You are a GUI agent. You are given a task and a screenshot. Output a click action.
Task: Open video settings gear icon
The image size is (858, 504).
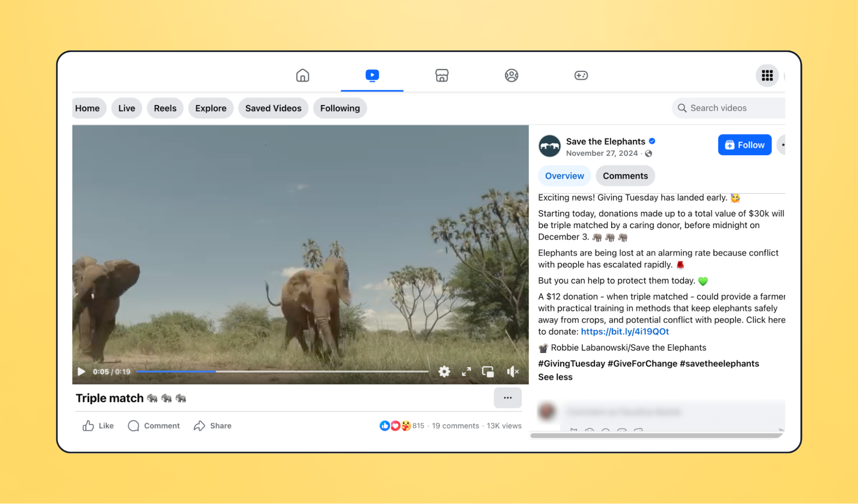pos(444,371)
